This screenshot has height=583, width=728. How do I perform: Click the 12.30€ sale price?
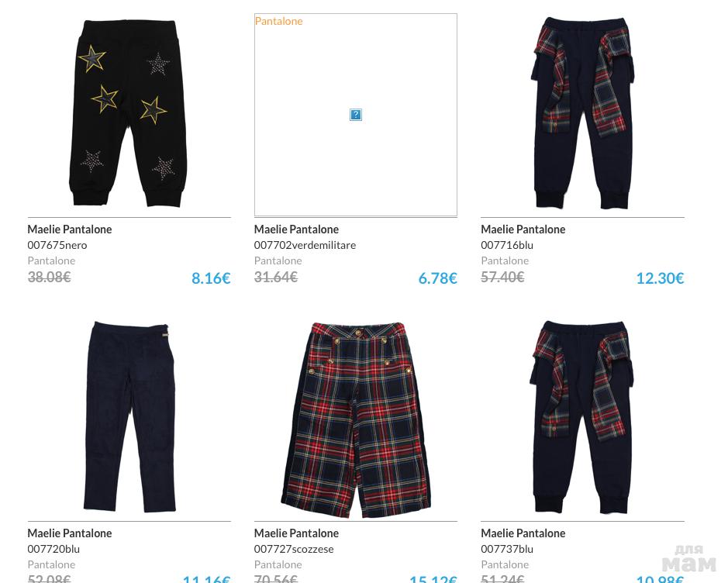click(660, 278)
